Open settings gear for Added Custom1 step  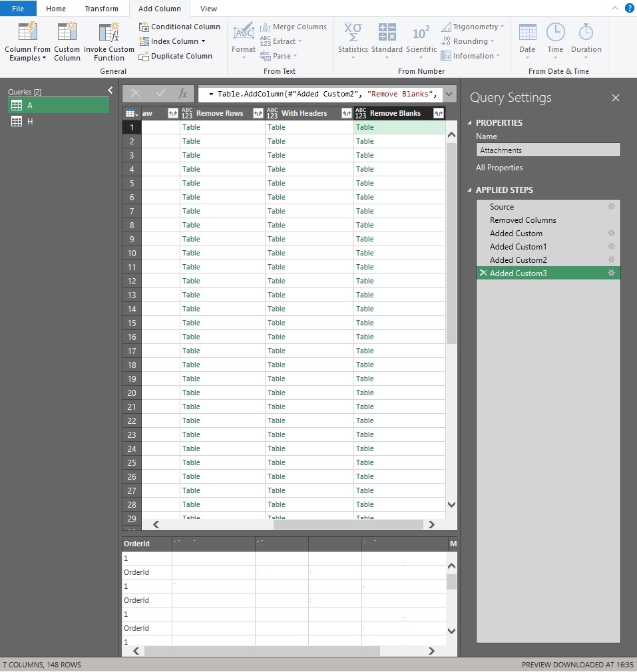611,246
